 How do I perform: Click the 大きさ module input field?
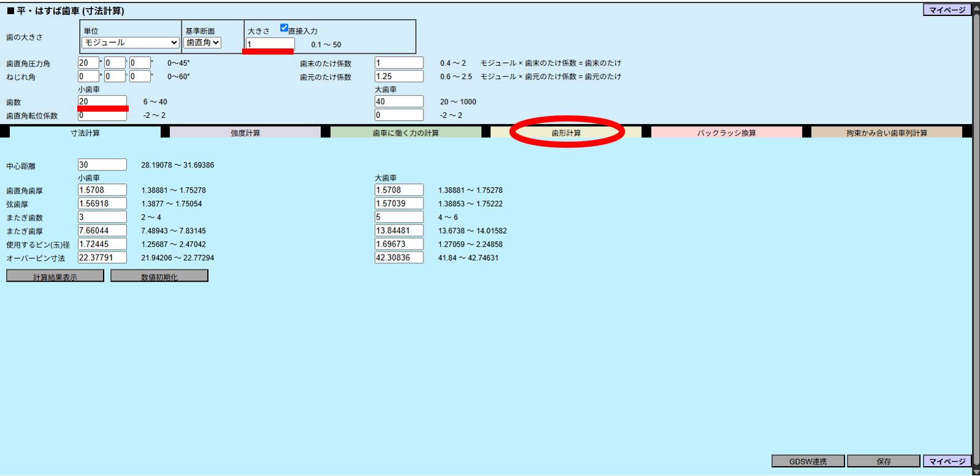[270, 44]
